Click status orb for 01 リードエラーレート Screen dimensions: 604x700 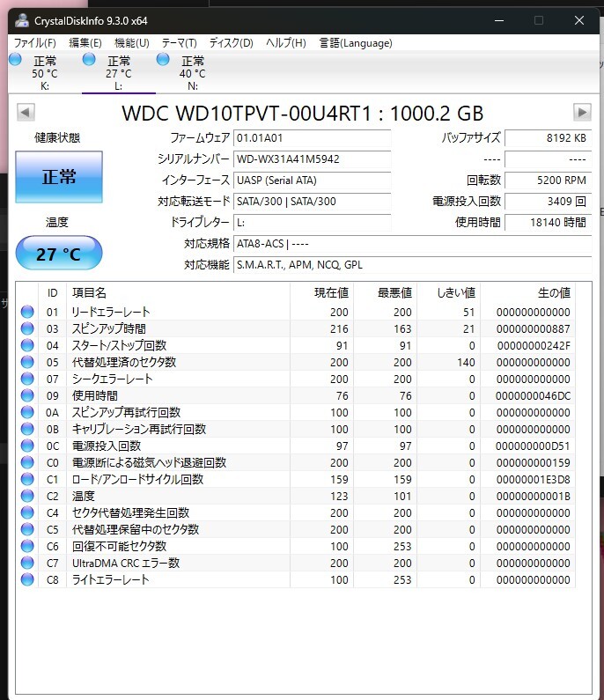click(x=27, y=312)
